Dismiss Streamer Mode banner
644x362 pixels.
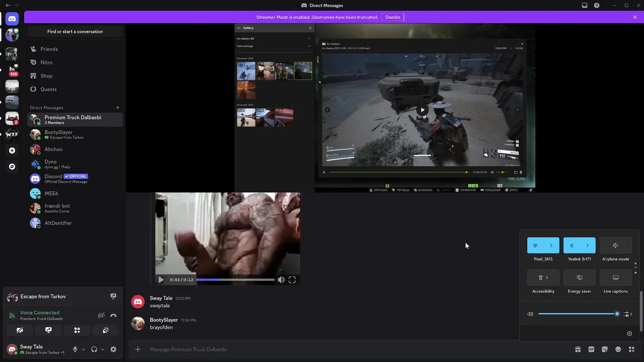(x=635, y=17)
